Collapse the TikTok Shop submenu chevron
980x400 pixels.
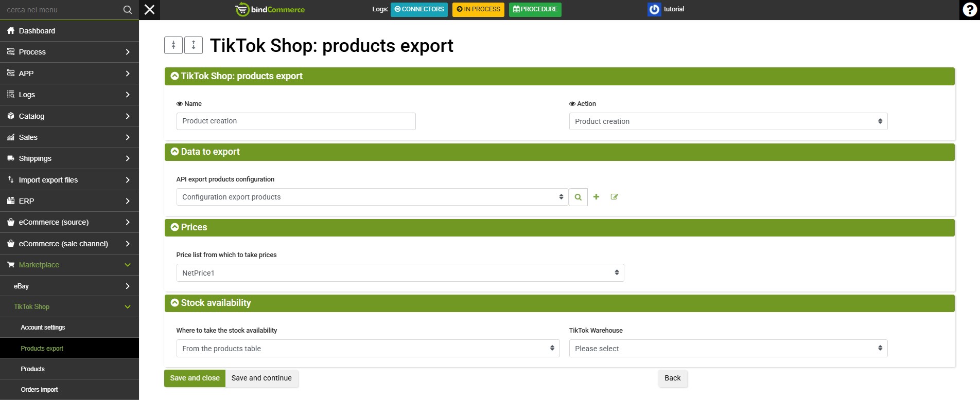click(128, 307)
